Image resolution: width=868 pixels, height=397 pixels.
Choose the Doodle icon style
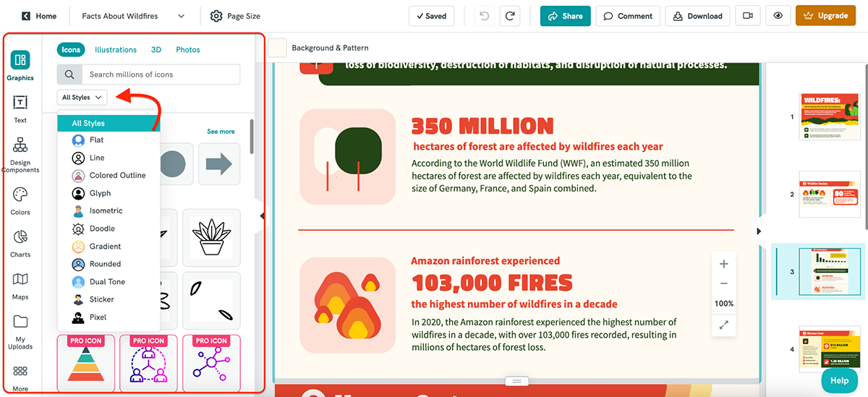pyautogui.click(x=109, y=229)
